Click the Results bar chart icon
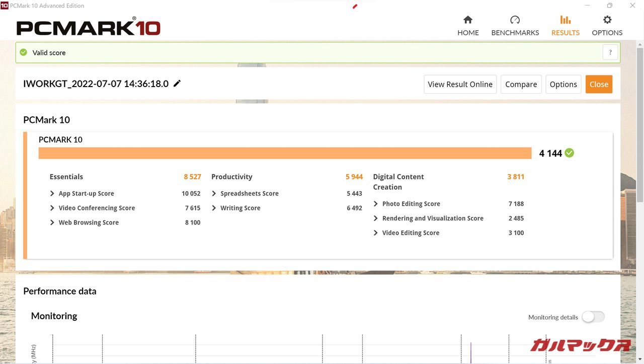The image size is (644, 364). click(x=566, y=20)
